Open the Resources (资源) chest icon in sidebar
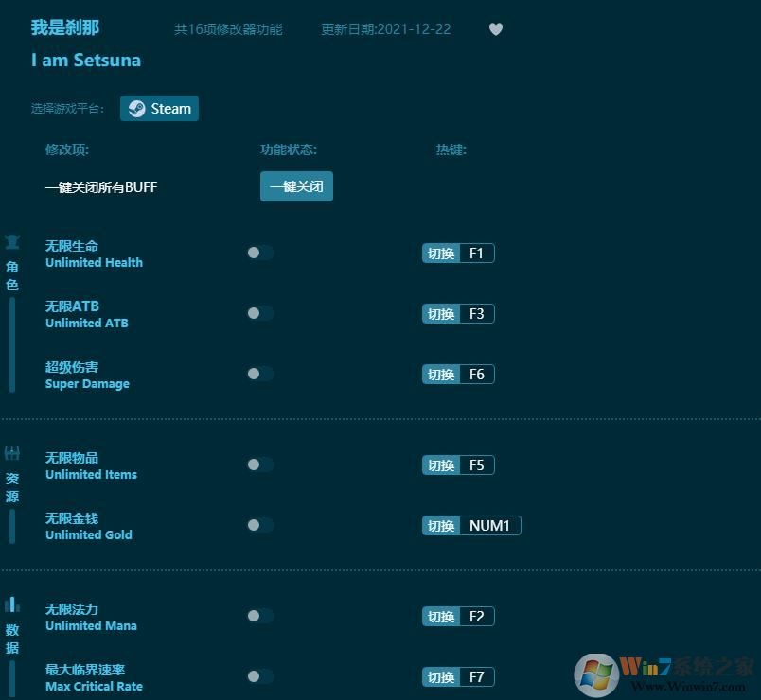761x700 pixels. click(x=11, y=452)
